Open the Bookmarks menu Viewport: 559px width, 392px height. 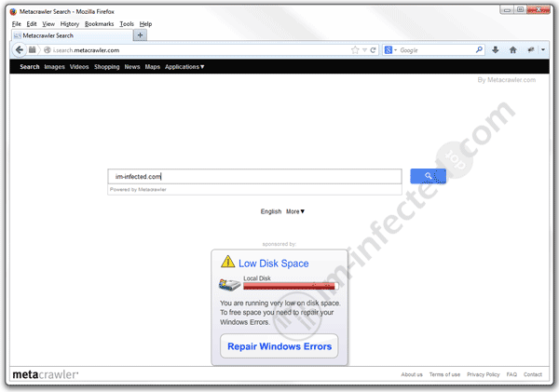99,23
